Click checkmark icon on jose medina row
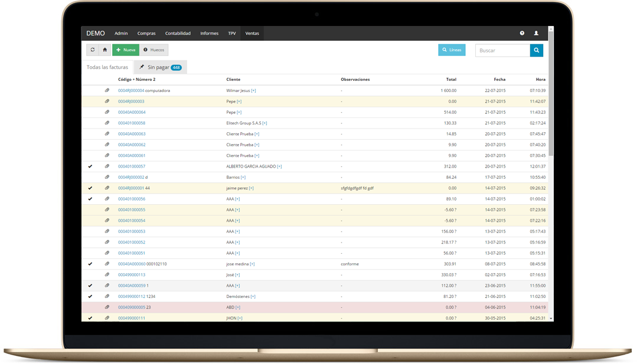 click(90, 264)
